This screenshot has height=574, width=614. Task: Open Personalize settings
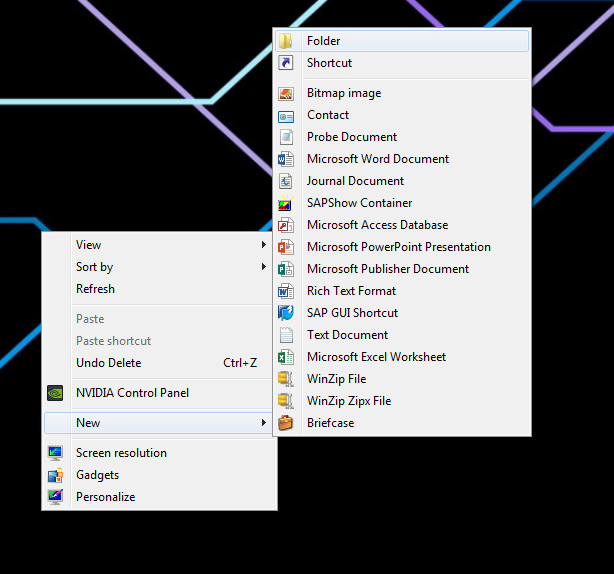pyautogui.click(x=158, y=496)
